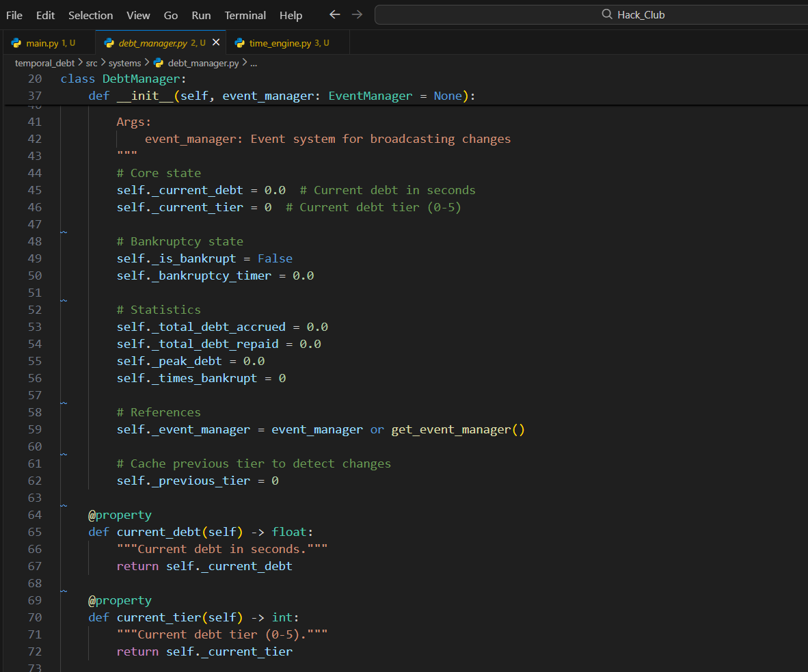Viewport: 808px width, 672px height.
Task: Click line number 59 in the gutter
Action: [x=34, y=429]
